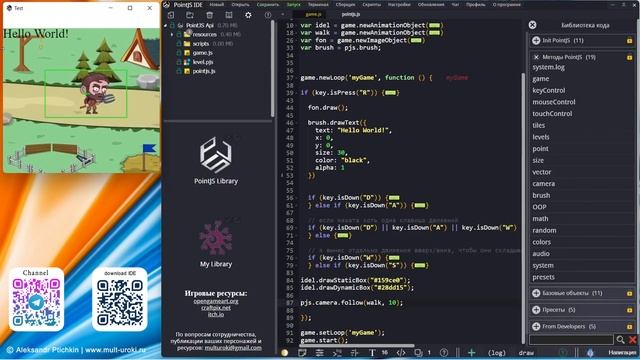This screenshot has width=640, height=360.
Task: Open the Настройки menu
Action: coord(399,4)
